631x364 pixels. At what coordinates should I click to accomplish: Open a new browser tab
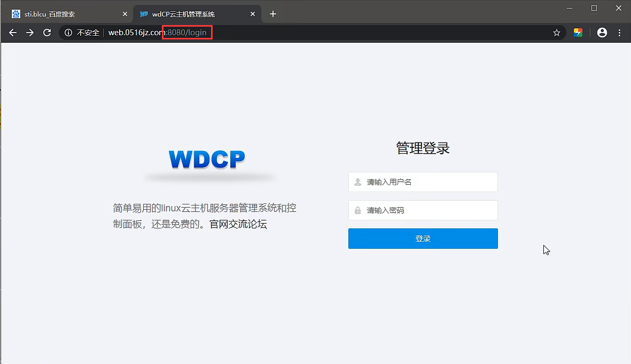pyautogui.click(x=273, y=14)
